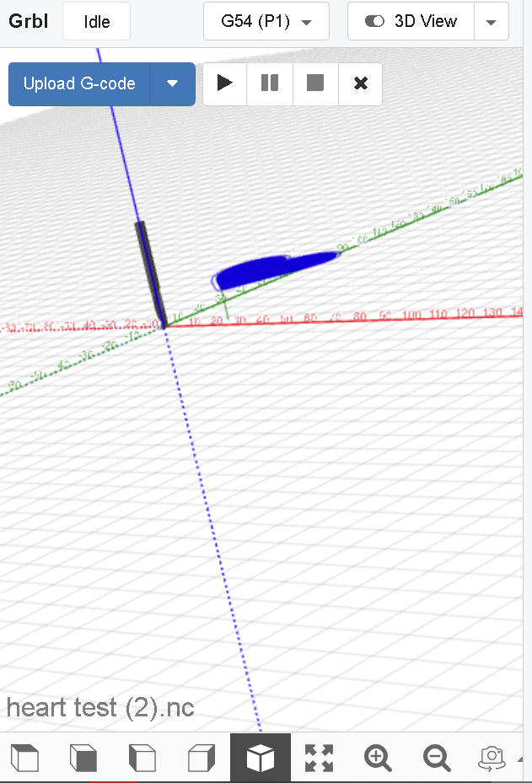Pause the running G-code job
This screenshot has width=532, height=783.
coord(270,83)
